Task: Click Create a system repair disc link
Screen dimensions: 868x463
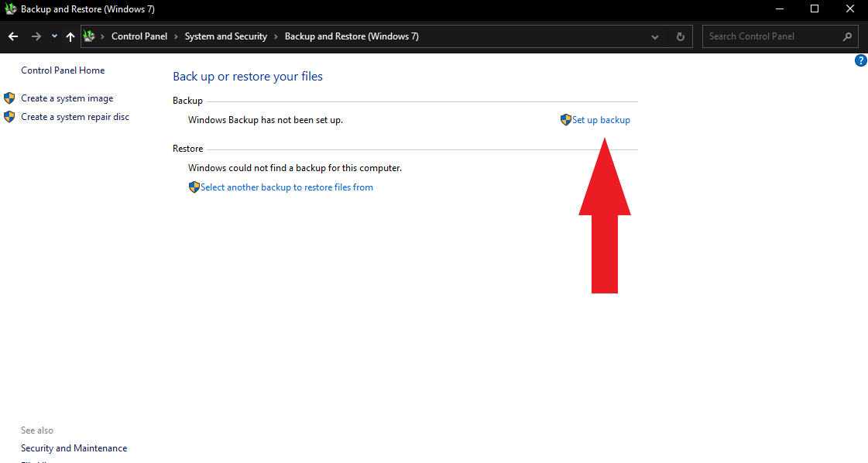Action: coord(75,117)
